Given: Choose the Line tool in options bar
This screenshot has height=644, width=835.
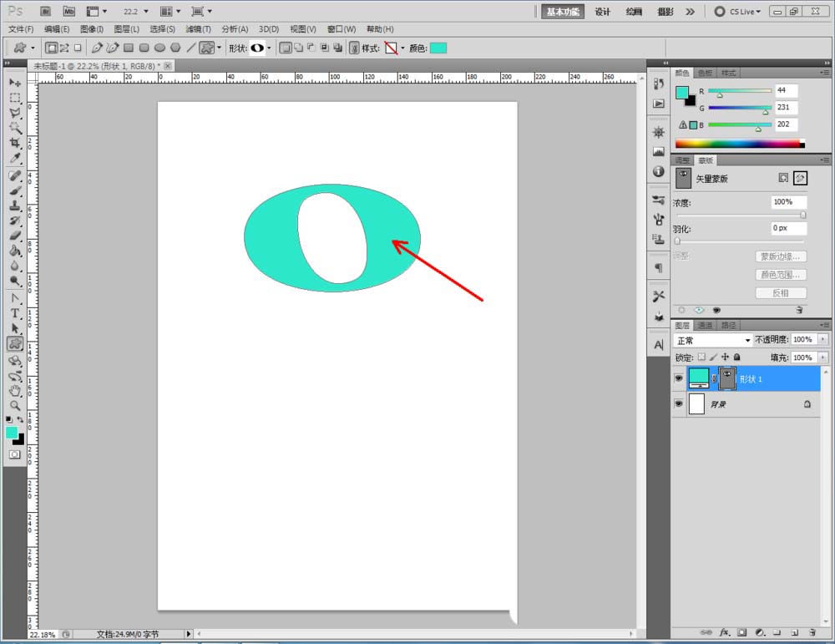Looking at the screenshot, I should click(190, 48).
